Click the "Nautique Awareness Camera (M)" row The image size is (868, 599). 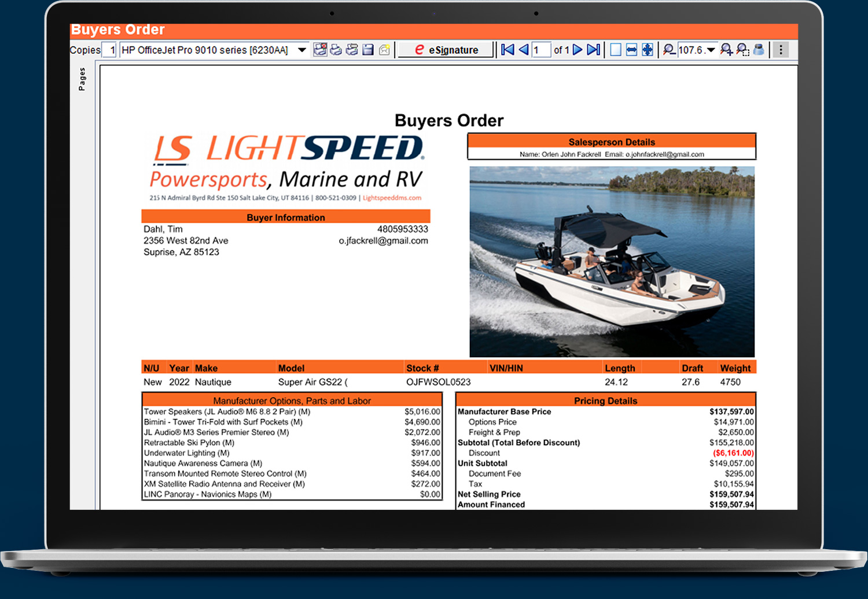[292, 464]
